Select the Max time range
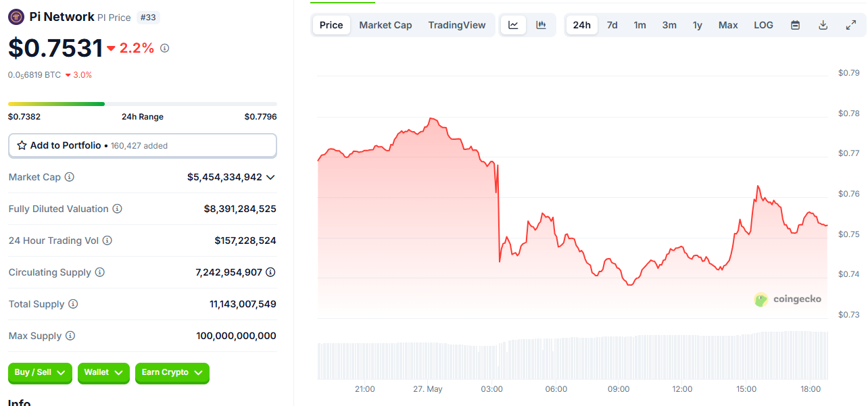 coord(728,25)
